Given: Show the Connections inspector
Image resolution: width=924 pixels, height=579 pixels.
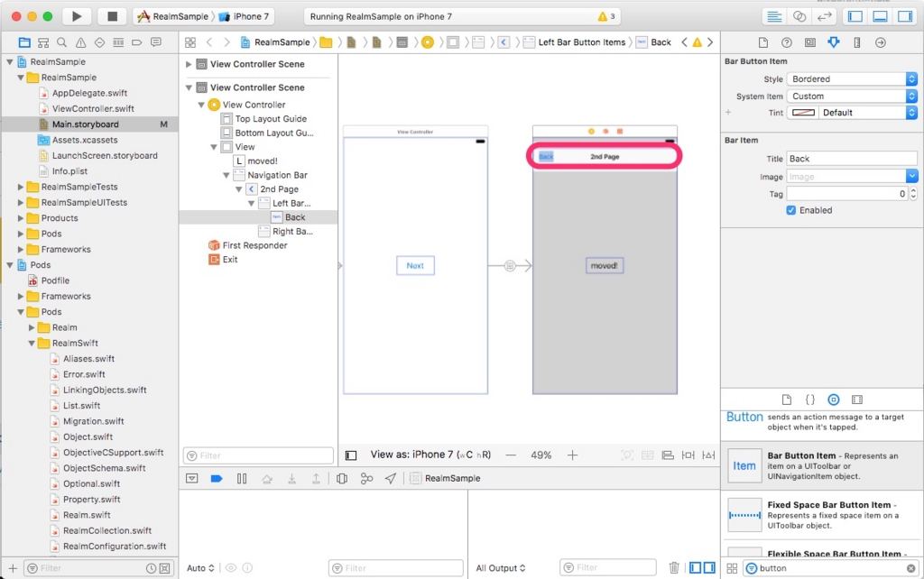Looking at the screenshot, I should pos(881,42).
